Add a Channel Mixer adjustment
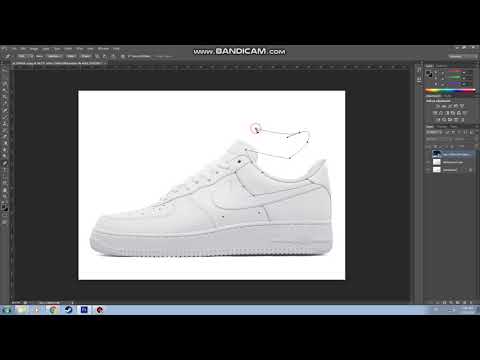 (x=459, y=113)
